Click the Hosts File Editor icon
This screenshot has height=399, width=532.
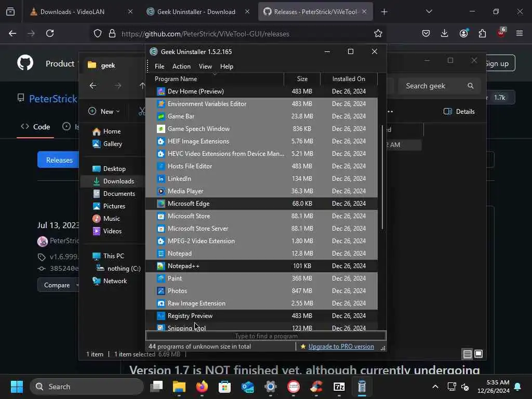coord(161,166)
